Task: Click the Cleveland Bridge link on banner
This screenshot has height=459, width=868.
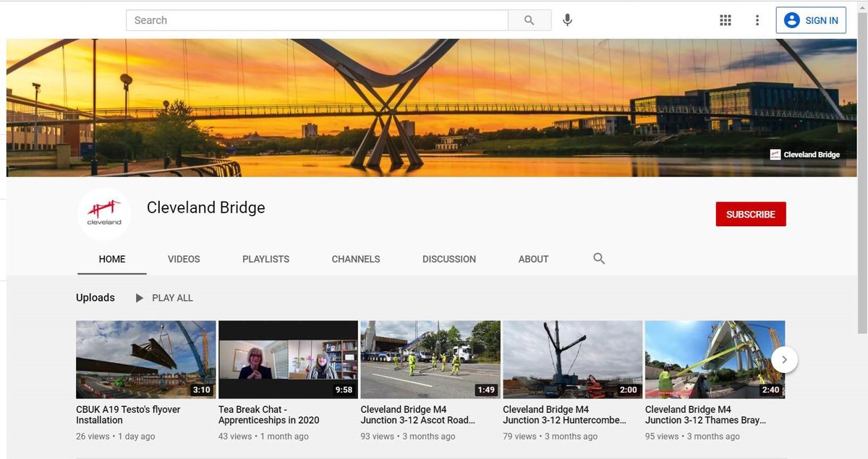Action: click(805, 155)
